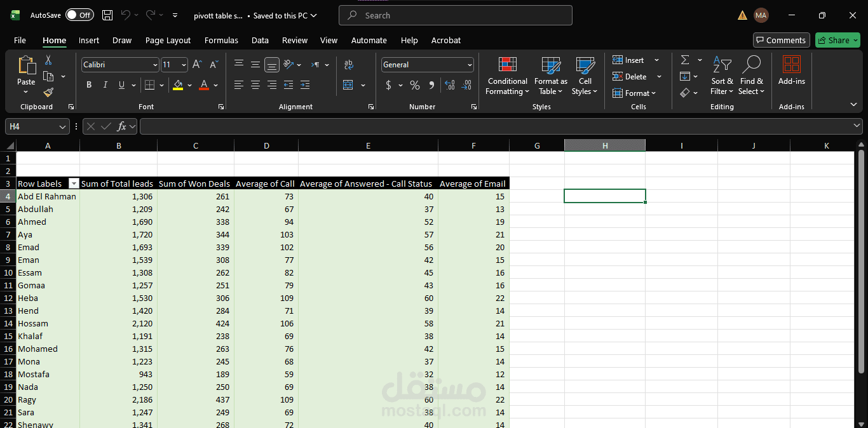Open Sort & Filter menu

tap(722, 76)
